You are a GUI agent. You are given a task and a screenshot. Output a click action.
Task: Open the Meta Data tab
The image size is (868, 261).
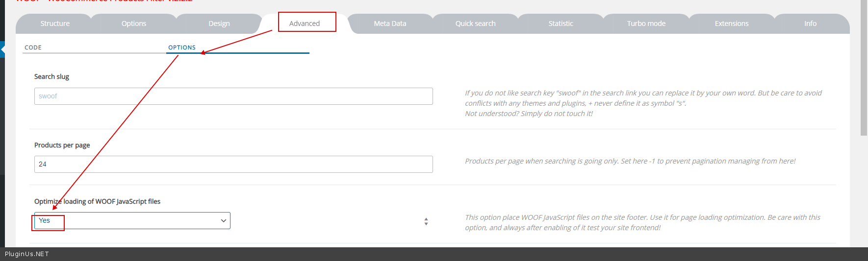[x=390, y=24]
